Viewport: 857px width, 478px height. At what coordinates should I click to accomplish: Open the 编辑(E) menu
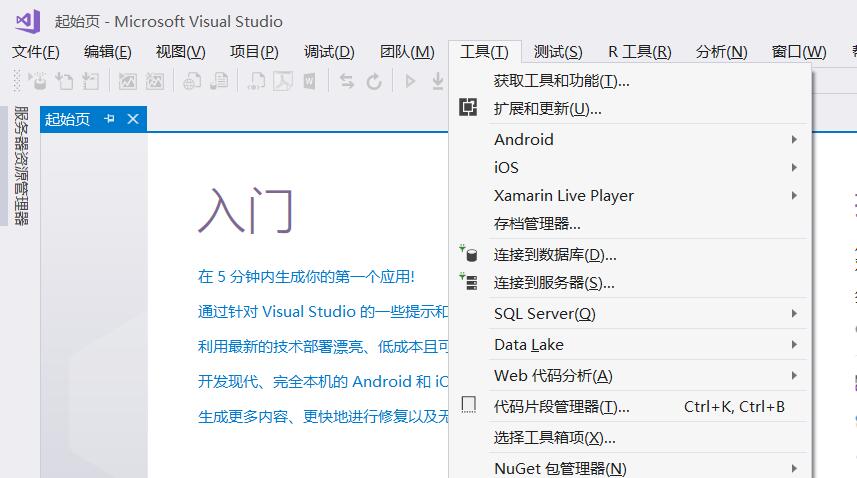108,52
